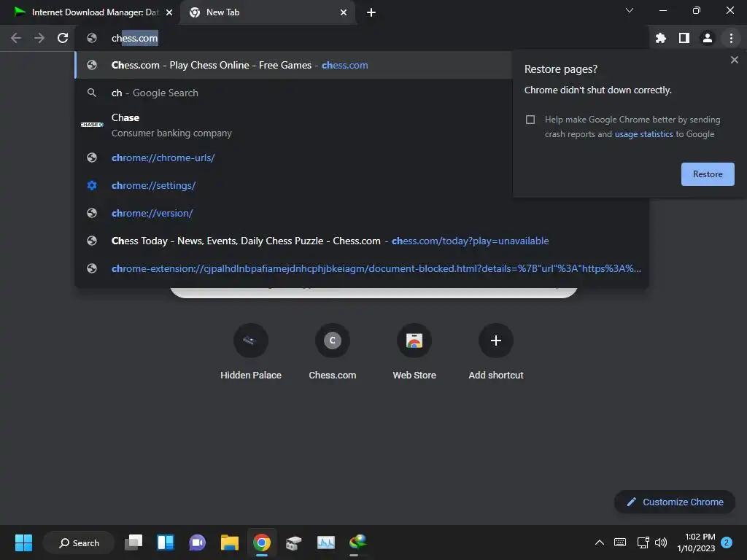This screenshot has height=560, width=747.
Task: Switch to Internet Download Manager tab
Action: (x=90, y=12)
